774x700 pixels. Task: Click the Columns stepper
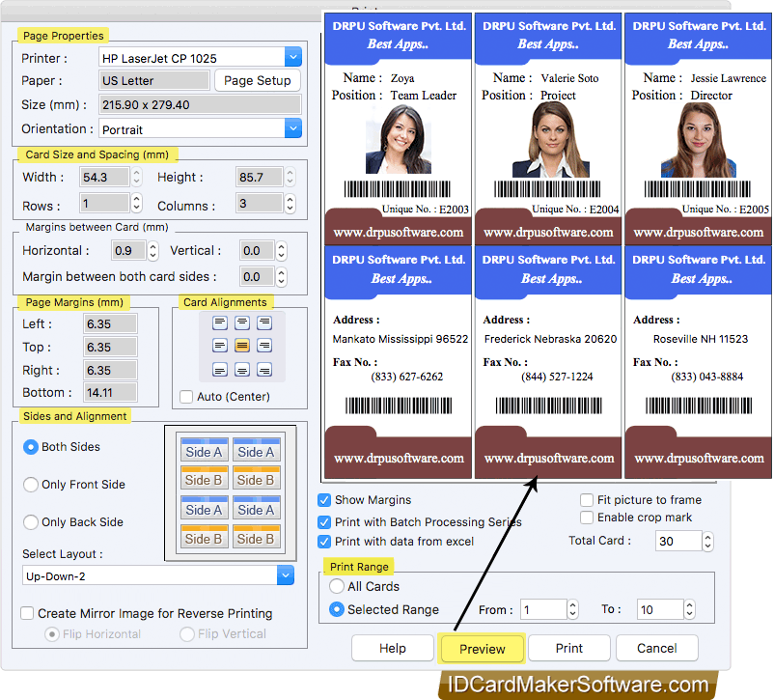coord(290,203)
